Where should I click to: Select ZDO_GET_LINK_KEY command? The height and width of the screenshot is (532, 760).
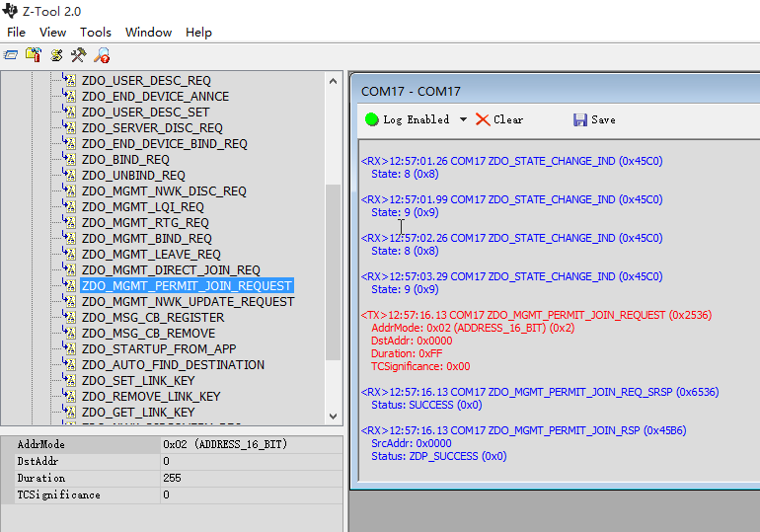pos(138,413)
